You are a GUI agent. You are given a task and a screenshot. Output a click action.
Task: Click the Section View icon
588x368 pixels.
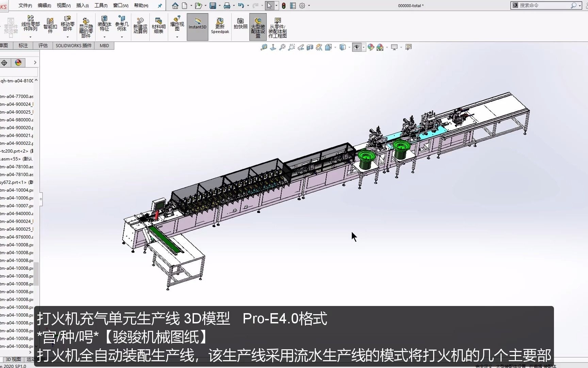[310, 47]
